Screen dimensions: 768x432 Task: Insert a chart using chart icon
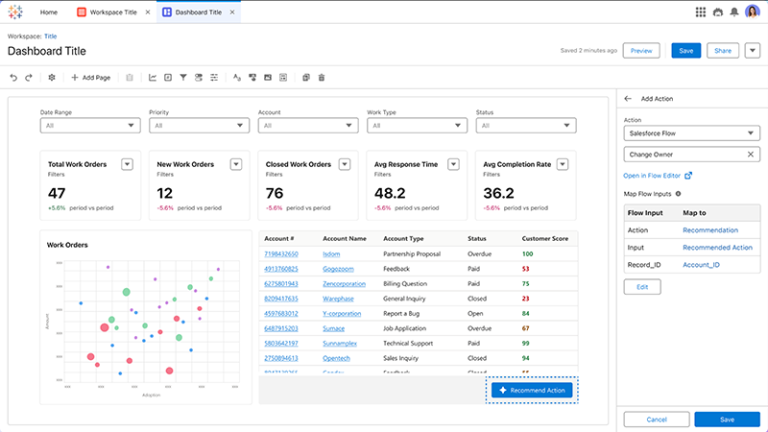click(152, 77)
